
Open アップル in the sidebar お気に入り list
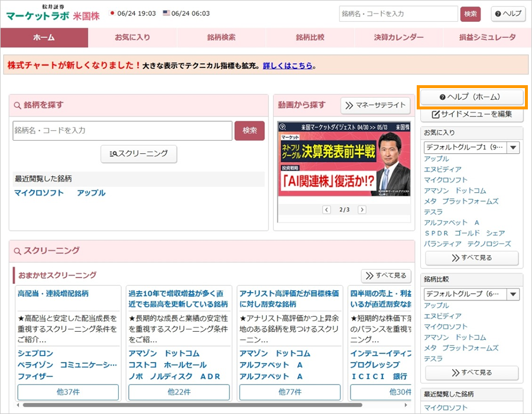click(x=436, y=159)
